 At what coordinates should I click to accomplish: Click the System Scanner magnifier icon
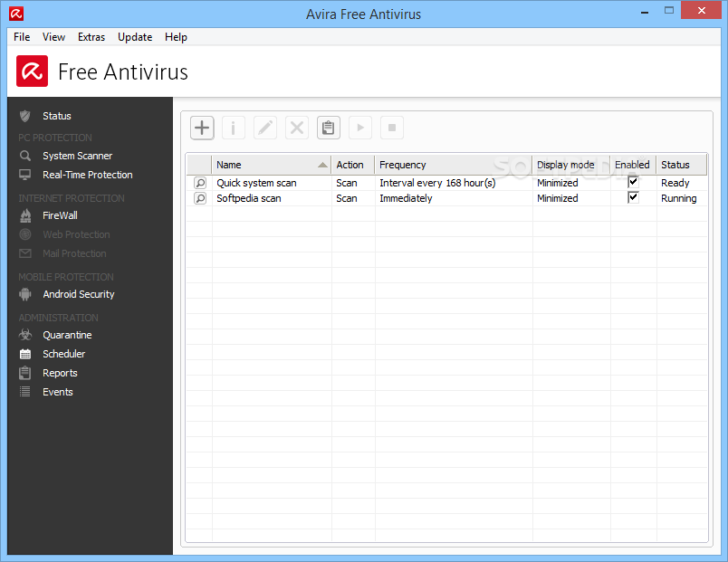pyautogui.click(x=25, y=156)
